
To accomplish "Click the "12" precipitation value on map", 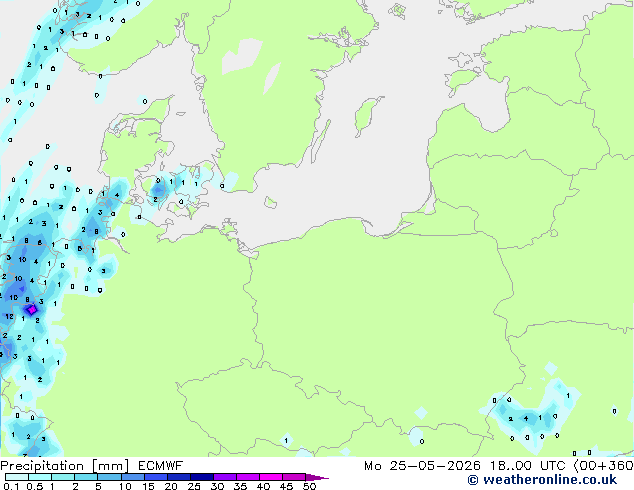I will [x=9, y=317].
